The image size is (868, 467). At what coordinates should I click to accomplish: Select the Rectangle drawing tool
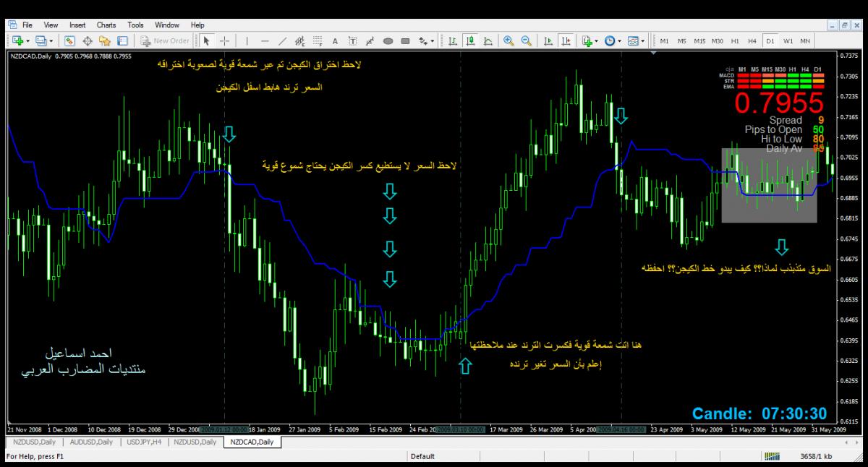(405, 41)
